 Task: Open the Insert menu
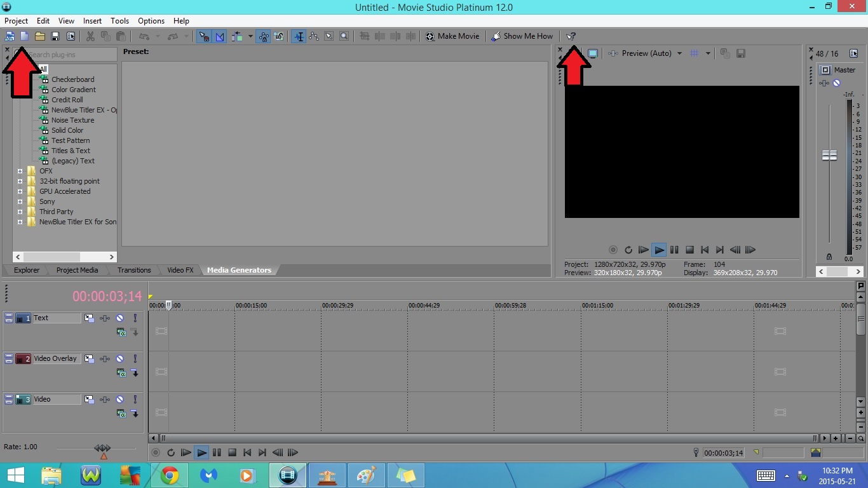click(x=92, y=21)
